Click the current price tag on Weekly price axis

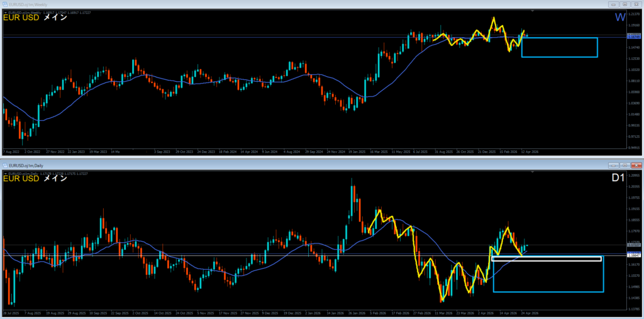[x=633, y=36]
